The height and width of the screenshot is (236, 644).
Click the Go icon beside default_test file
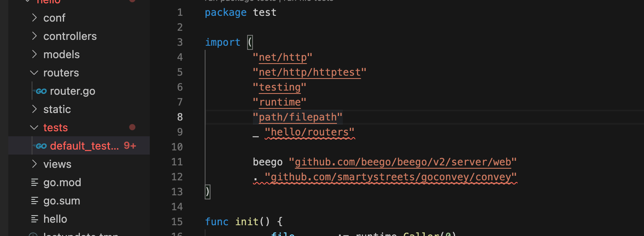(x=41, y=146)
